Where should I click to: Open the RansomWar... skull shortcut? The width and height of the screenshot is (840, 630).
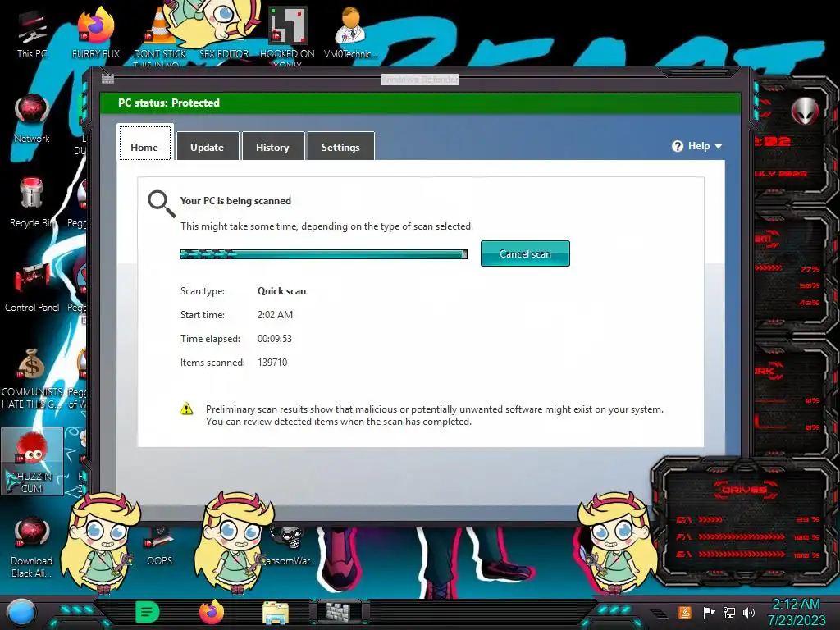290,546
